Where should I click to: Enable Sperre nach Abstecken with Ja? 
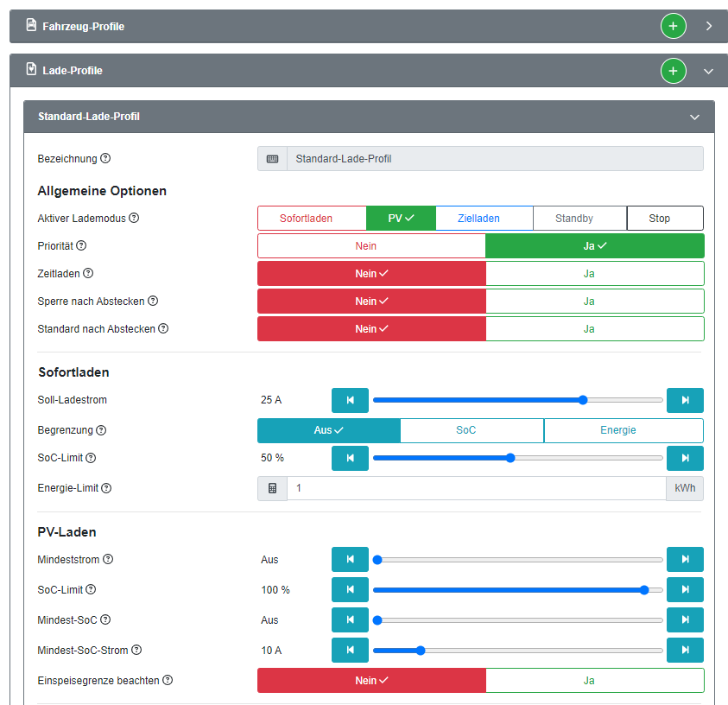tap(594, 302)
